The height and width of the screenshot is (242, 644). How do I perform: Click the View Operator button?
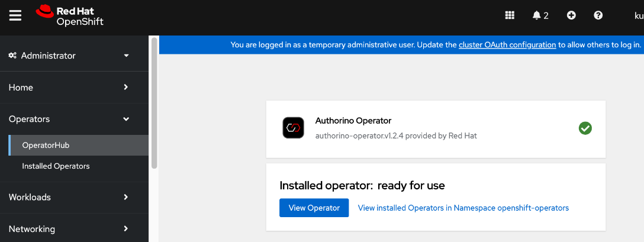click(x=314, y=208)
